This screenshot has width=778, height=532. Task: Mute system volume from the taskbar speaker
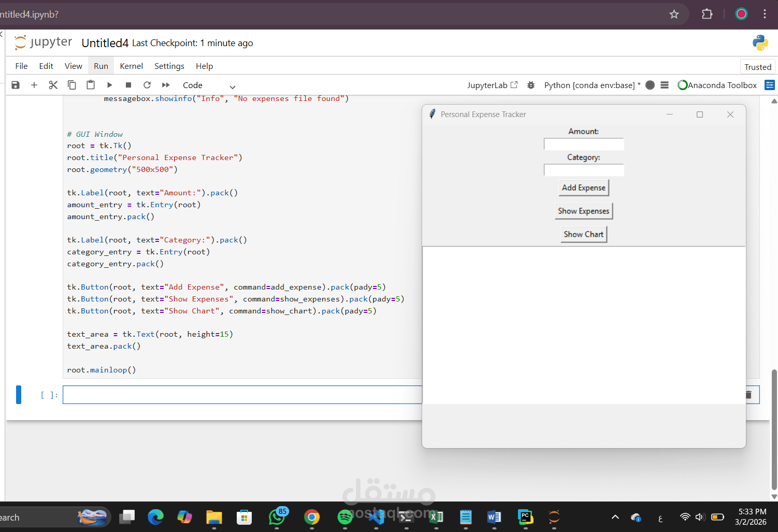[700, 517]
